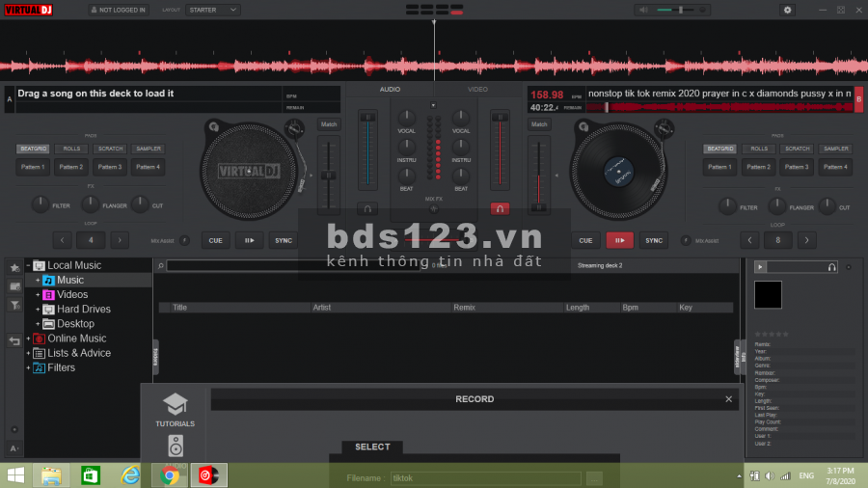Click the Audio speaker setup icon

coord(176,446)
